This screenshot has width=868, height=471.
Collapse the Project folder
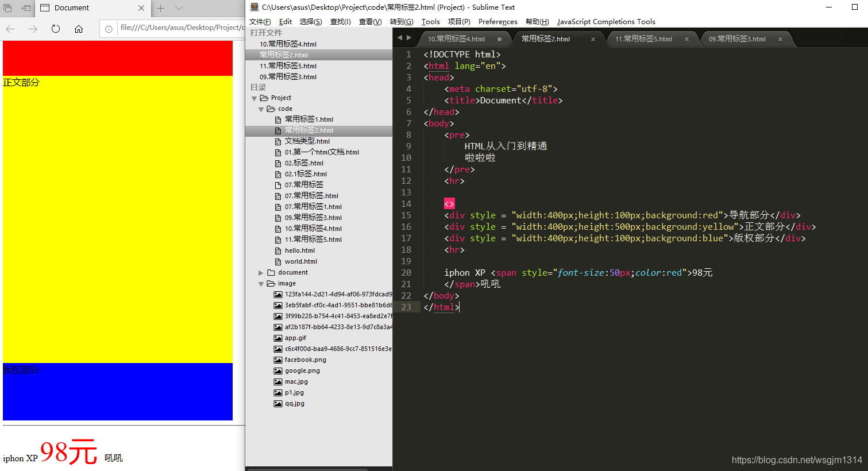click(254, 98)
